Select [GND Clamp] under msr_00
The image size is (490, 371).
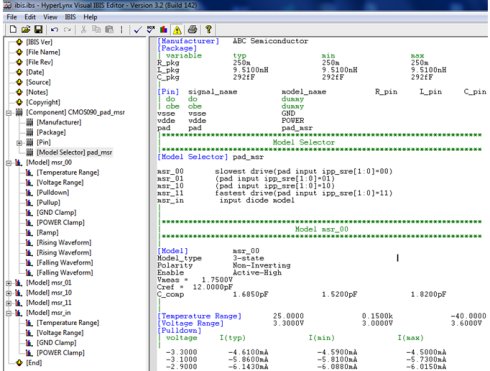pyautogui.click(x=56, y=212)
